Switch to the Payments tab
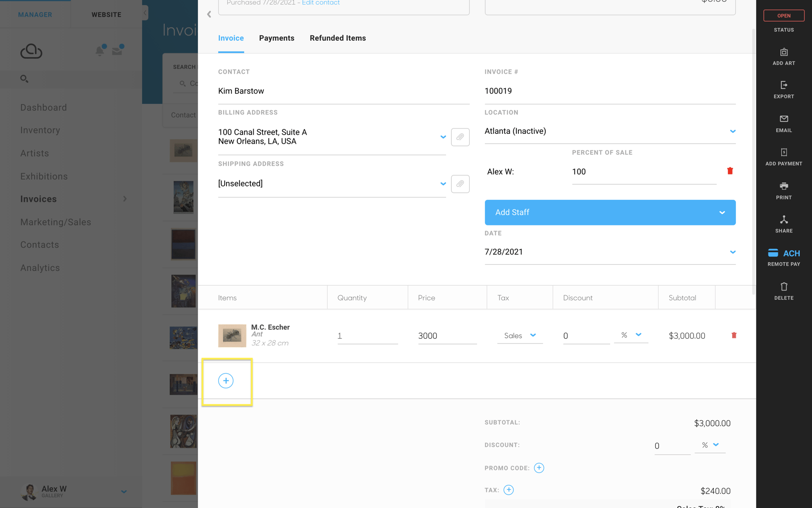The image size is (812, 508). point(277,38)
